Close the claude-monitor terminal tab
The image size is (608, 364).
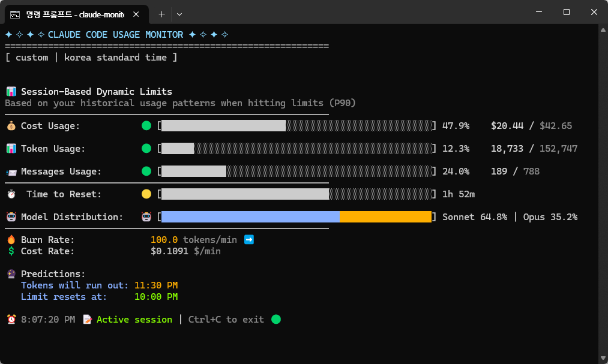137,14
